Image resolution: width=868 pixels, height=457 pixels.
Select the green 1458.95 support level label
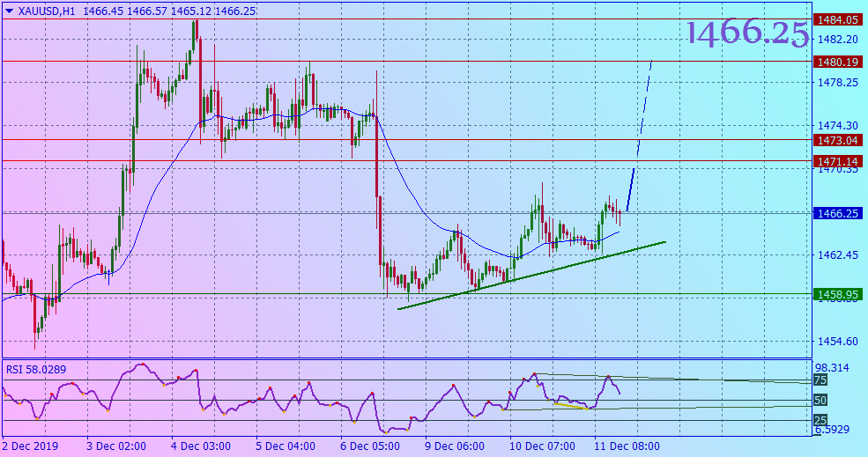pyautogui.click(x=837, y=295)
